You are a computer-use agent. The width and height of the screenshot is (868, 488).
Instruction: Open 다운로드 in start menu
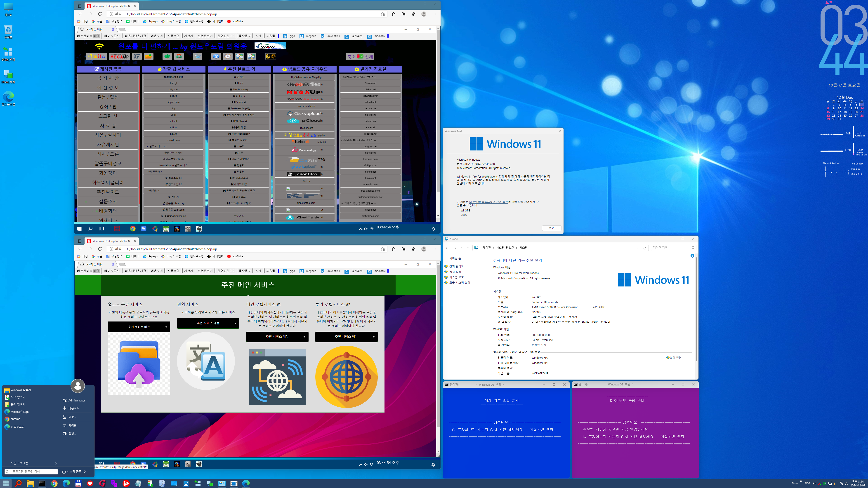point(71,408)
